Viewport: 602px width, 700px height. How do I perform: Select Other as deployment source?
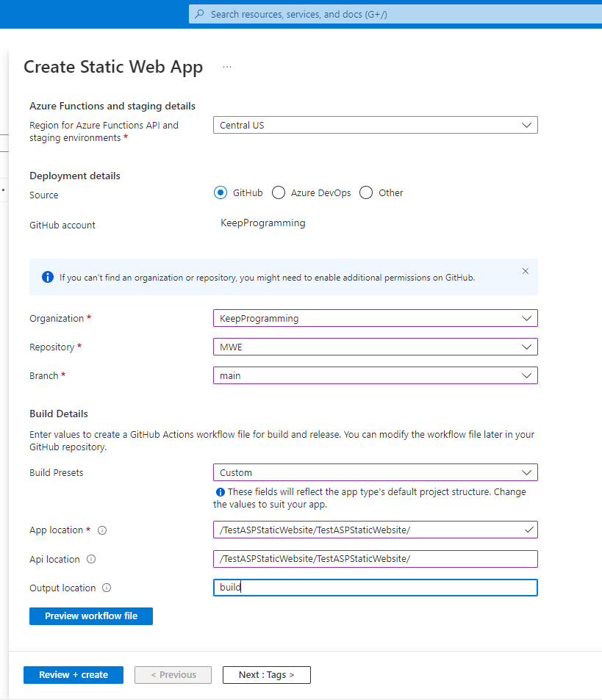[366, 193]
